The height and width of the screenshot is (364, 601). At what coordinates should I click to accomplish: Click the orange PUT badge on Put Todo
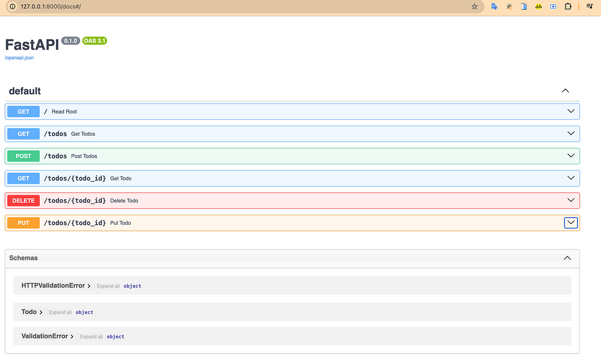point(23,223)
